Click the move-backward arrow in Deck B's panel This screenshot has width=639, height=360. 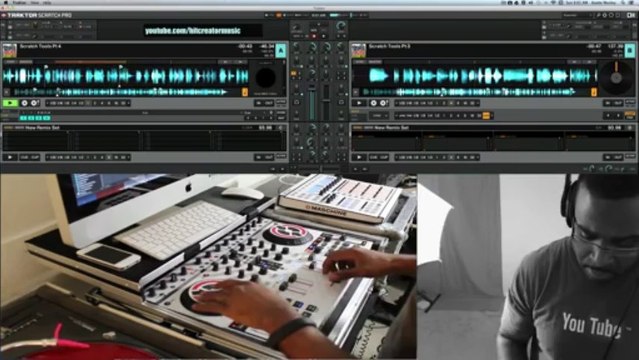click(608, 115)
